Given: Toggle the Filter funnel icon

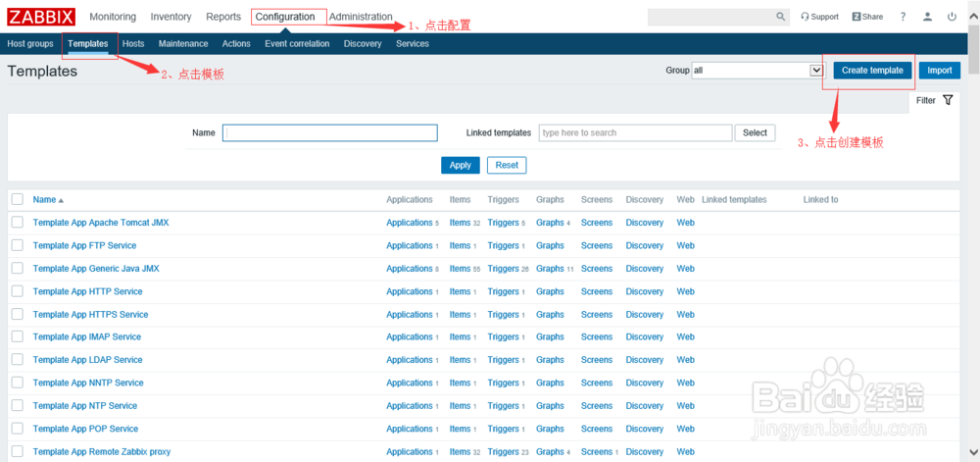Looking at the screenshot, I should (948, 100).
